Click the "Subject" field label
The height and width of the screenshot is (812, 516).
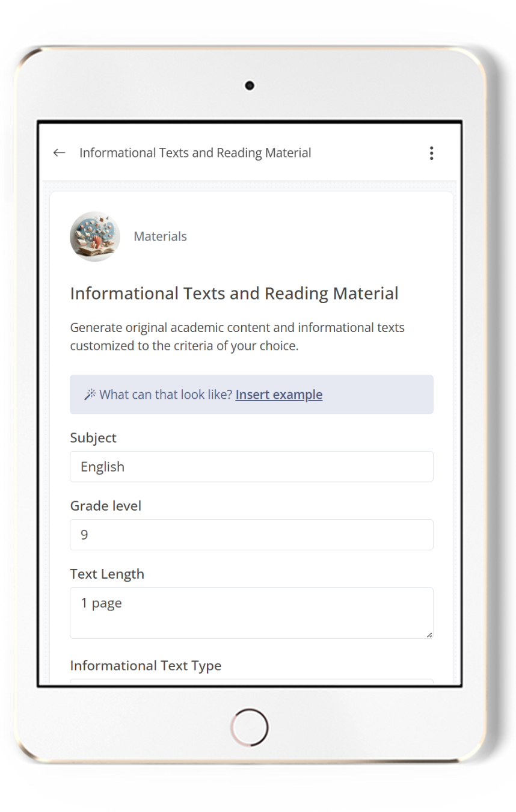(x=93, y=438)
